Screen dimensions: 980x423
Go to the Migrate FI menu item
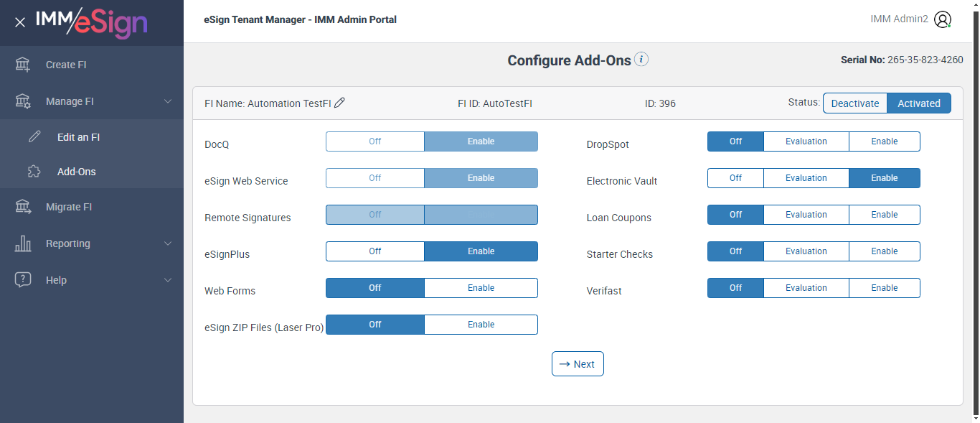coord(69,207)
